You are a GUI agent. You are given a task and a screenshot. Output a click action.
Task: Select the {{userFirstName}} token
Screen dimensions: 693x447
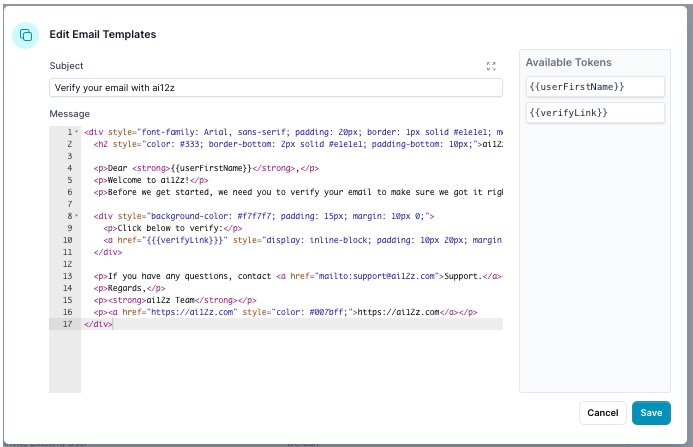pyautogui.click(x=595, y=87)
